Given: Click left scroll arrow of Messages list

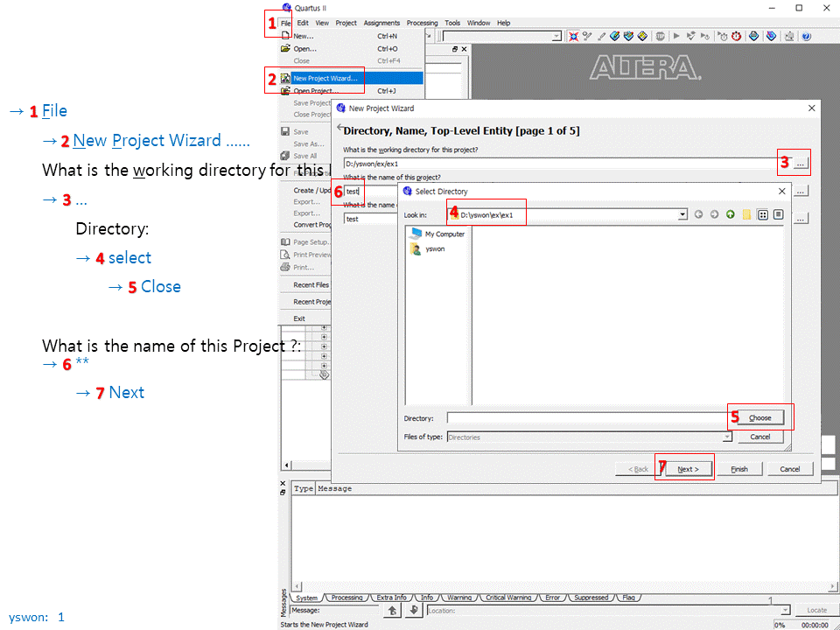Looking at the screenshot, I should [297, 586].
